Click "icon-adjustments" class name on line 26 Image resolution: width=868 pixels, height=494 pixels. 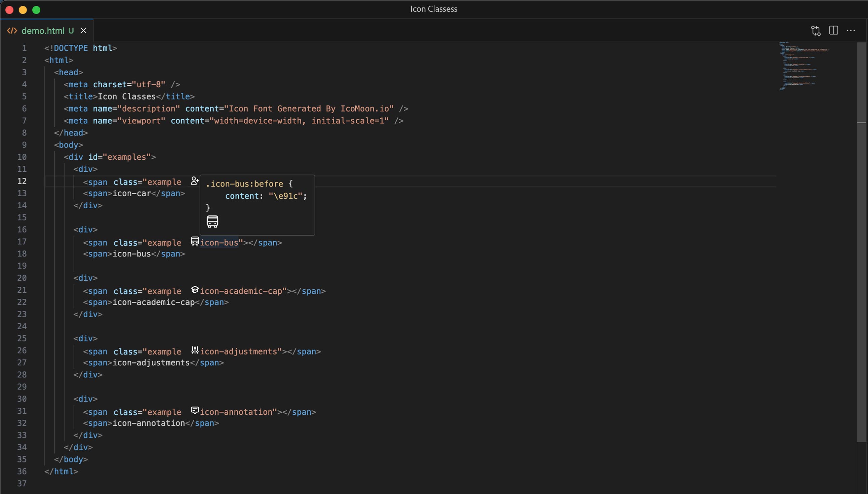239,352
